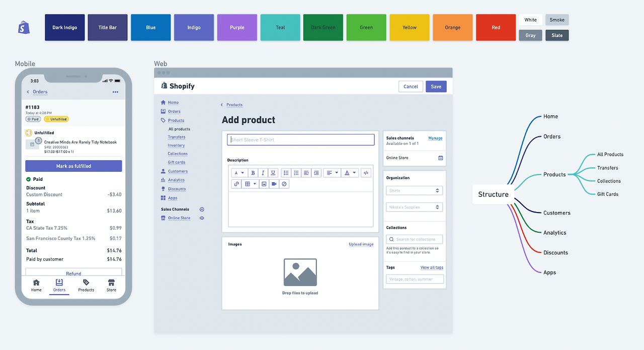This screenshot has height=350, width=644.
Task: Click the image placeholder in Images card
Action: pyautogui.click(x=300, y=272)
